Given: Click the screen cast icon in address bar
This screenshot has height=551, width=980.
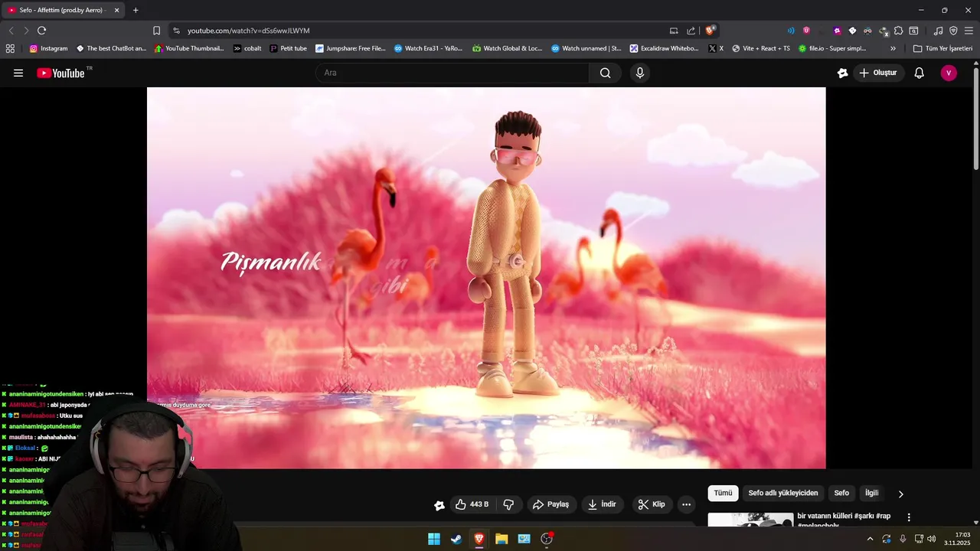Looking at the screenshot, I should point(674,31).
